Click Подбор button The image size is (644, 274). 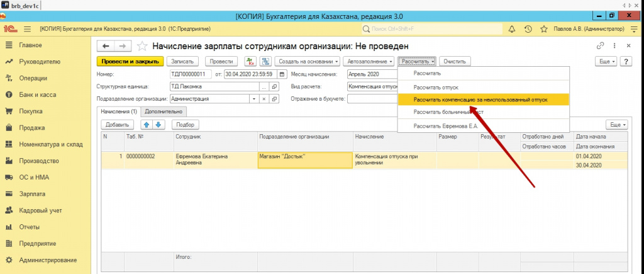(x=186, y=125)
